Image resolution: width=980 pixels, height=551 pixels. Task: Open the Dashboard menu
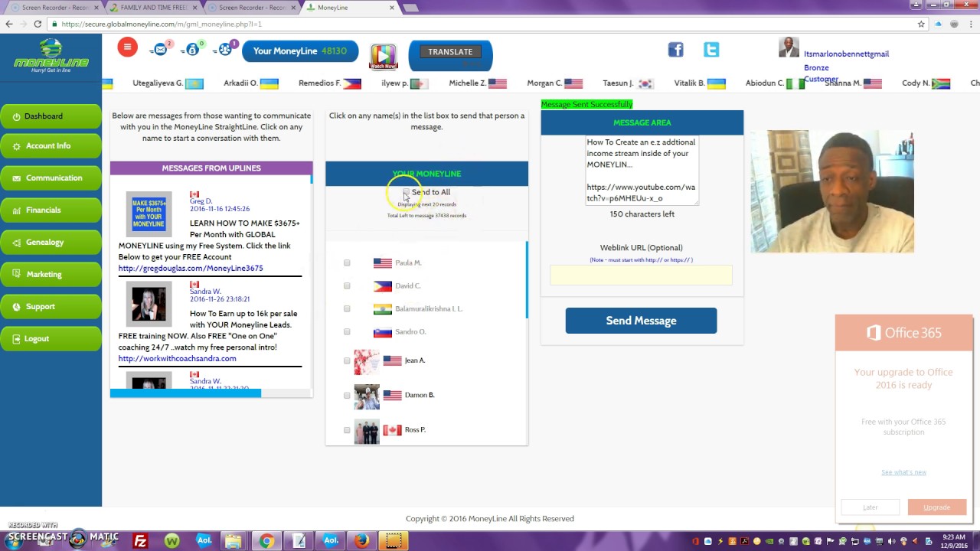pos(51,116)
